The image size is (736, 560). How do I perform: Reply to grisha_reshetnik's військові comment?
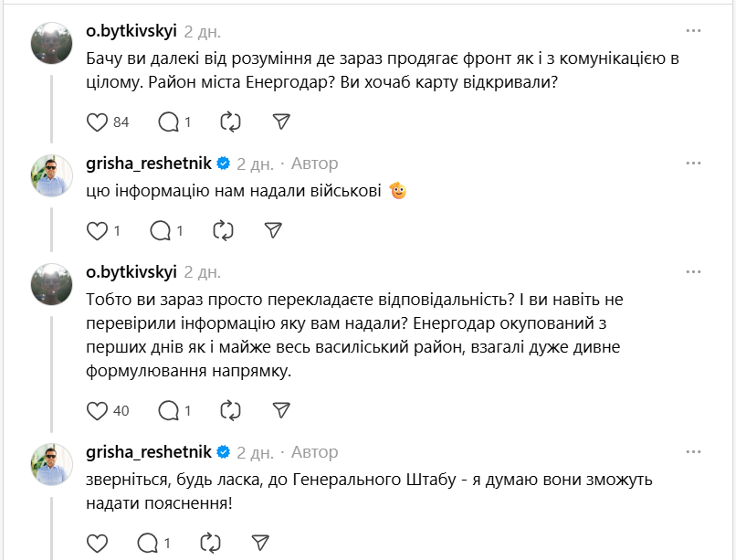point(160,230)
